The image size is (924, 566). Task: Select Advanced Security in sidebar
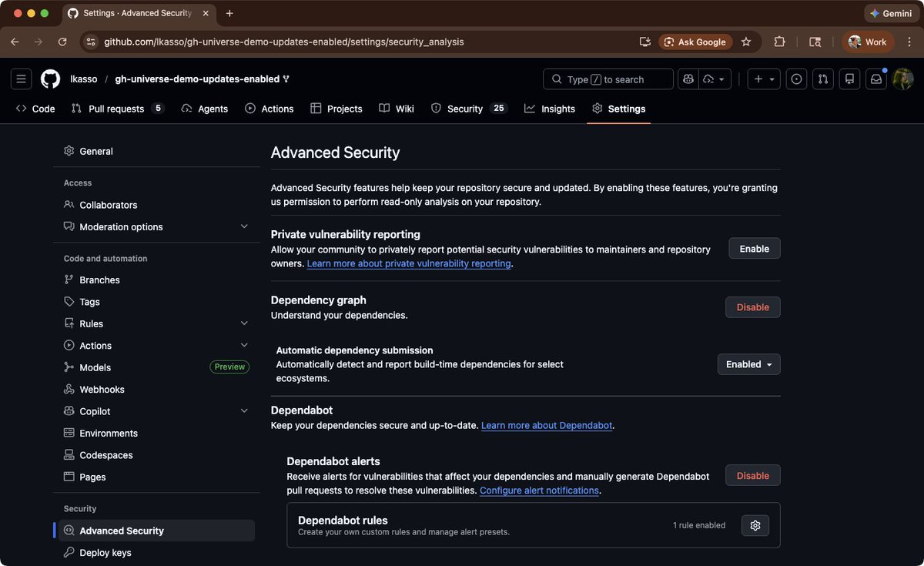[x=156, y=531]
